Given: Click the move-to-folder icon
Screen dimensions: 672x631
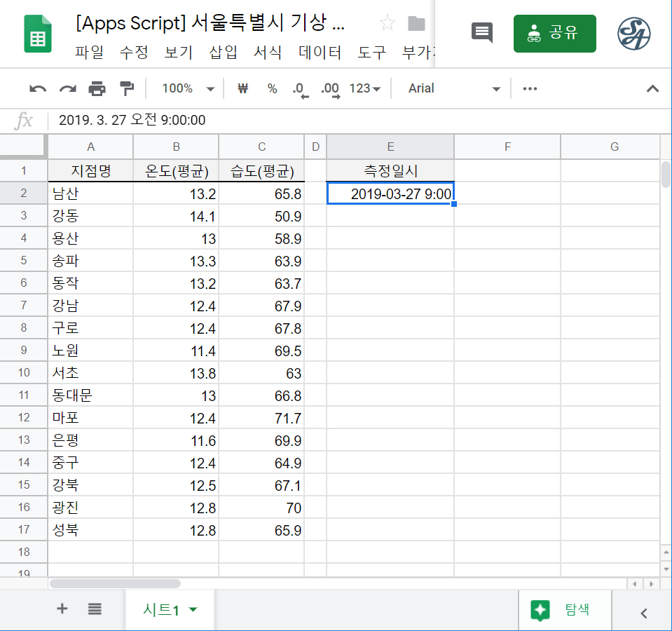Looking at the screenshot, I should (x=417, y=24).
